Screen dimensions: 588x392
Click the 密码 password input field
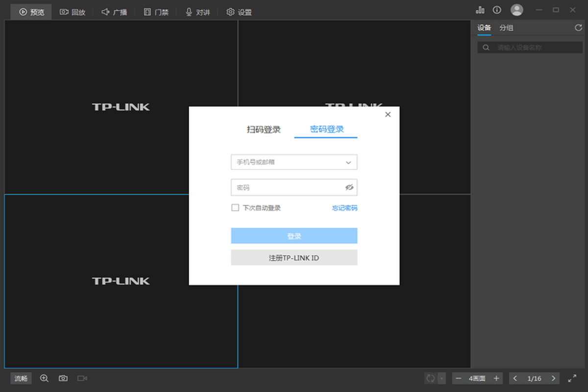287,187
